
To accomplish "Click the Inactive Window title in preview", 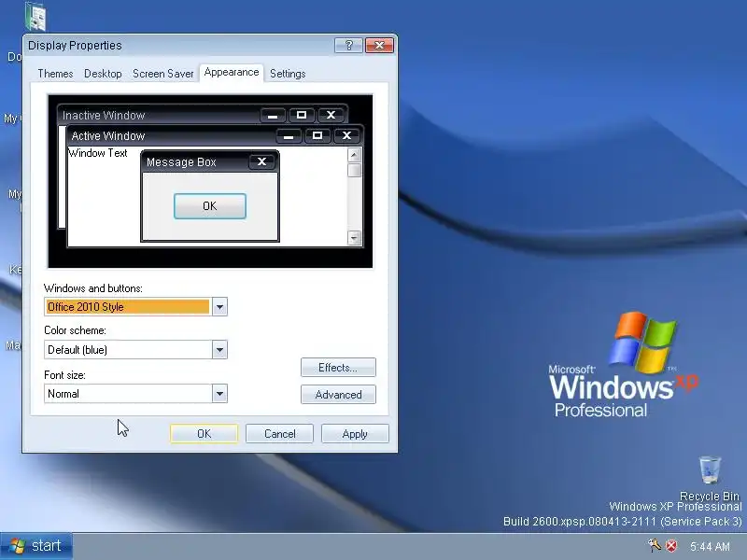I will (104, 116).
